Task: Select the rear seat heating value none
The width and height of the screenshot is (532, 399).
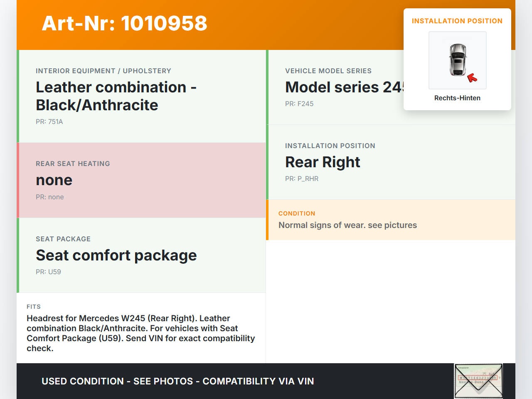Action: 54,180
